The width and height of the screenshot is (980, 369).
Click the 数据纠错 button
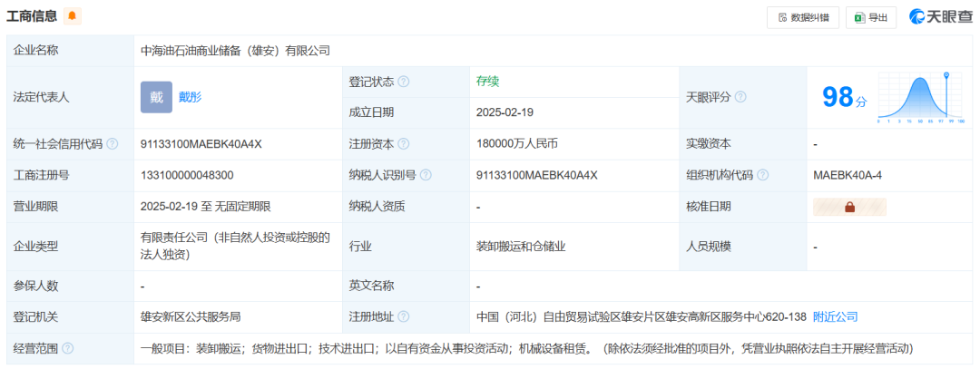pyautogui.click(x=803, y=17)
